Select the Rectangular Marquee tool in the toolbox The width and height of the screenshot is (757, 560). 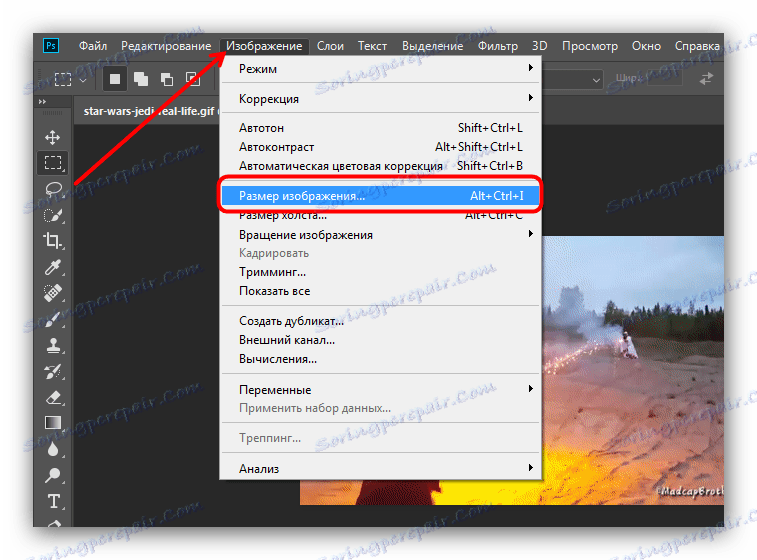pos(53,163)
